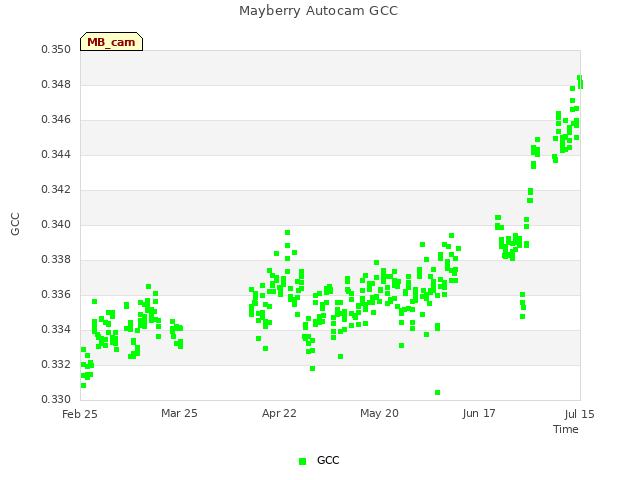Click the 0.338 y-axis value
Screen dimensions: 640x480
click(56, 260)
